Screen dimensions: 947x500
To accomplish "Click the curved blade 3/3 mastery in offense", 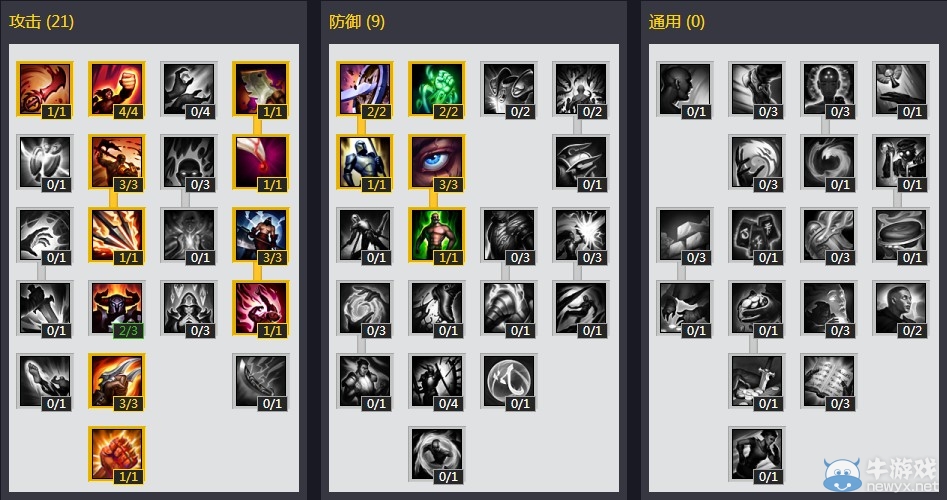I will click(x=117, y=381).
